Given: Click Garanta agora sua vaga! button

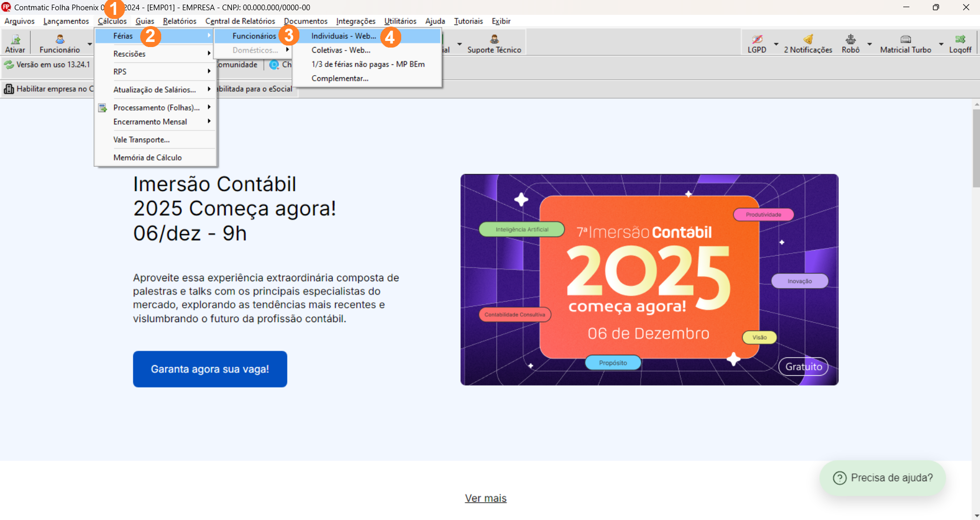Looking at the screenshot, I should click(210, 369).
